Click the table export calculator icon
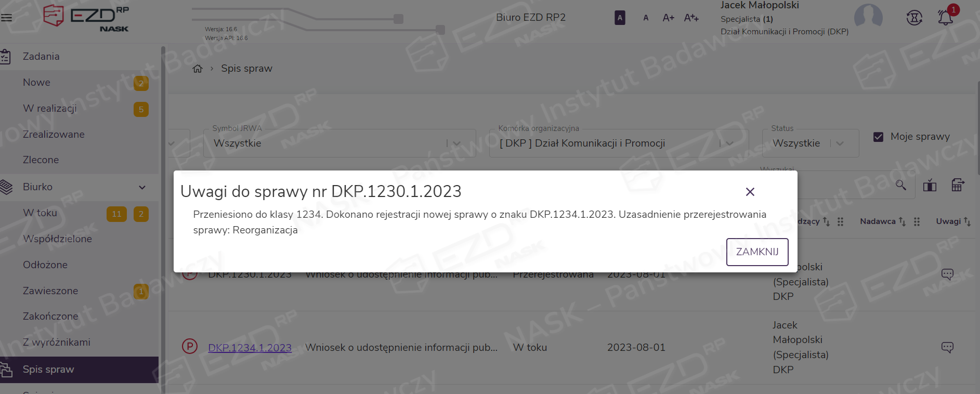Viewport: 980px width, 394px height. click(x=957, y=185)
